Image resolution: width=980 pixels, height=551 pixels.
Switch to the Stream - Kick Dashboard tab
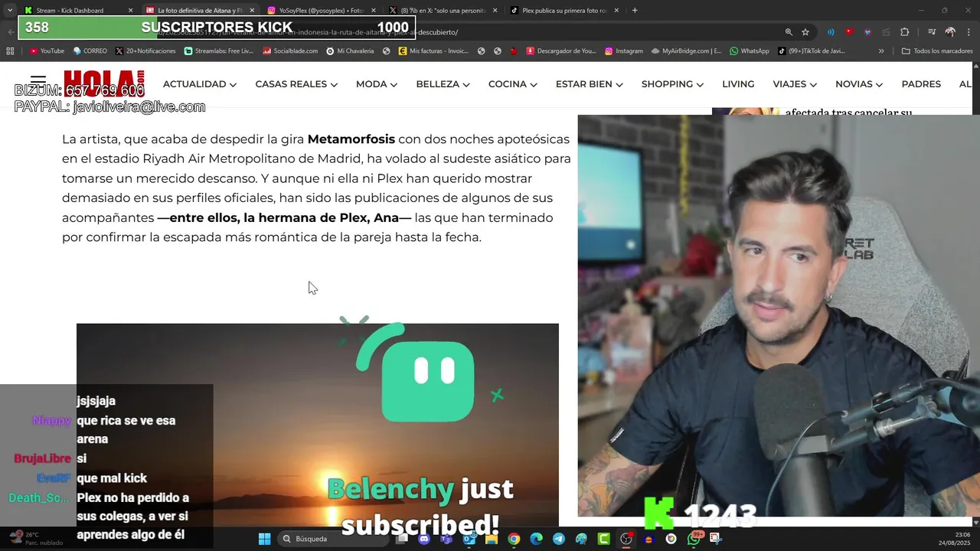(77, 11)
